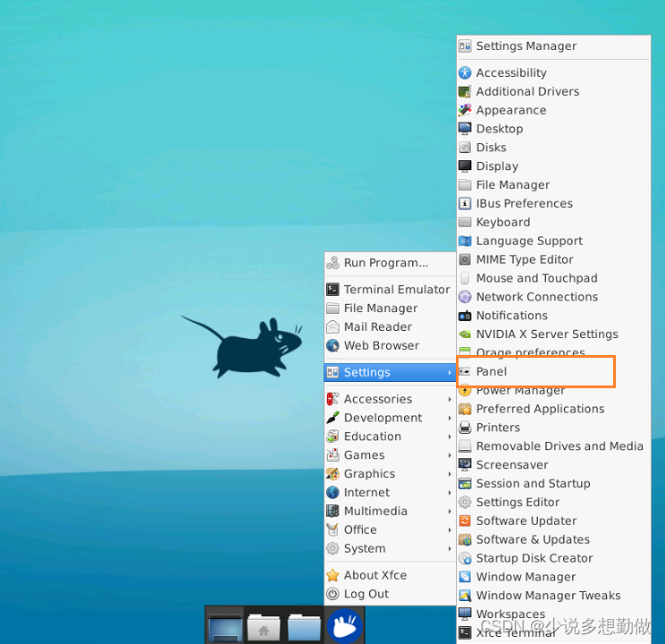
Task: Launch Mail Reader from main menu
Action: [x=390, y=326]
